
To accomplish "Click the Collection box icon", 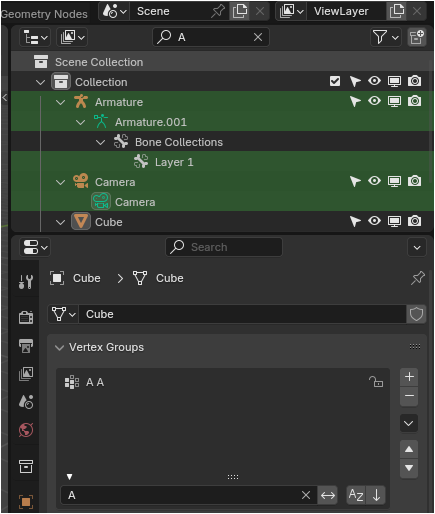I will (x=61, y=82).
